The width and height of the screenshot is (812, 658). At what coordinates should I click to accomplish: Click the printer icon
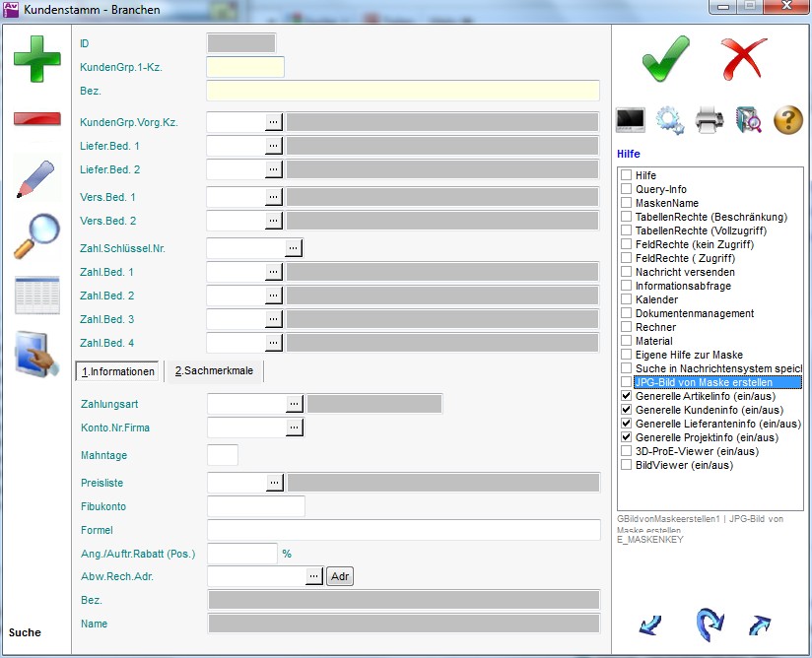click(x=710, y=120)
